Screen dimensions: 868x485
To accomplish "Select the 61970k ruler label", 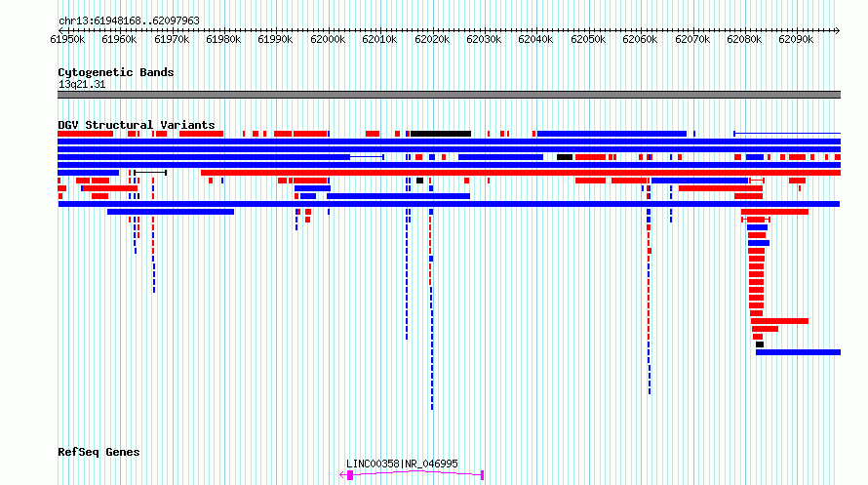I will tap(172, 40).
